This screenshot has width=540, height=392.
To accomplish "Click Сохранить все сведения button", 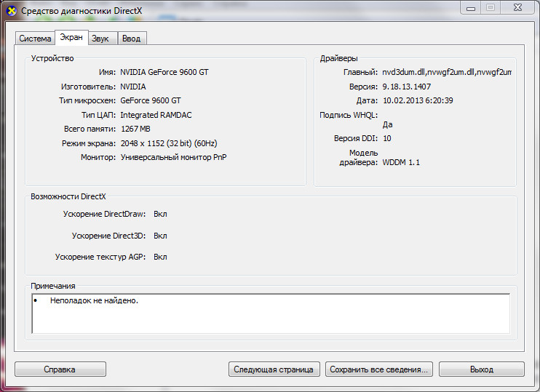I will tap(379, 369).
